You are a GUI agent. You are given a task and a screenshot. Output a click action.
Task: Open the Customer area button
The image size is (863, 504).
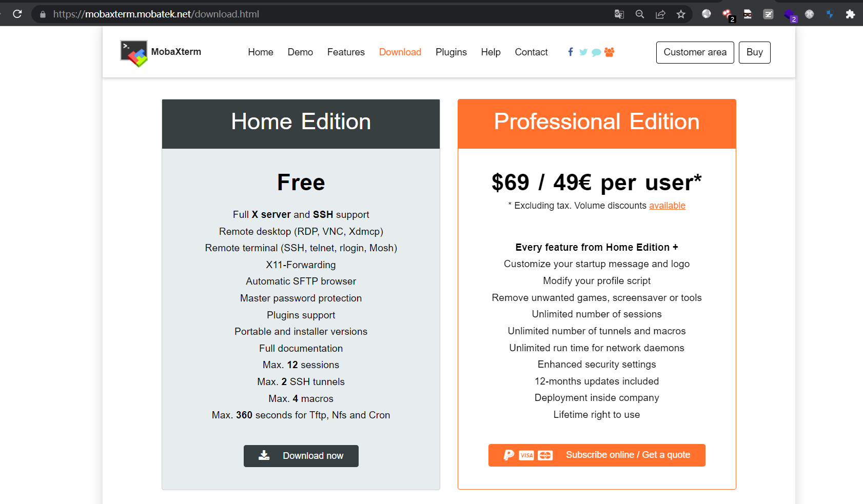(x=695, y=52)
